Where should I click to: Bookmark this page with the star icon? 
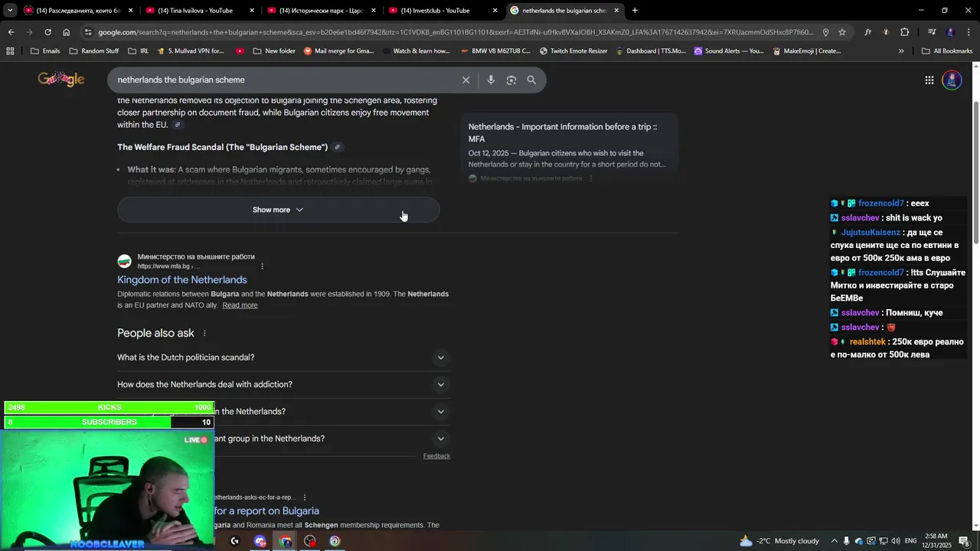(842, 32)
